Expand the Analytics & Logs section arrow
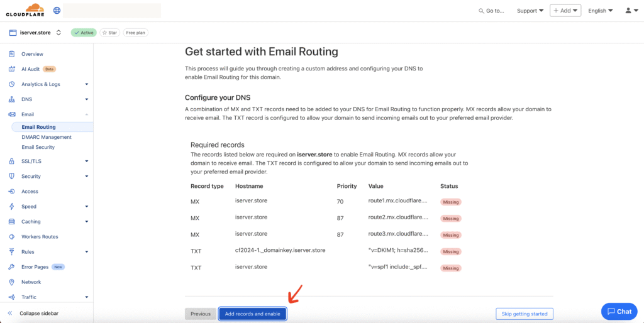This screenshot has height=323, width=644. 87,85
